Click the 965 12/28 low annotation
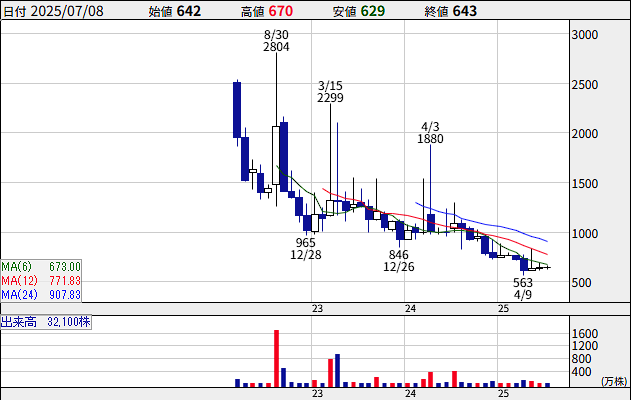631x400 pixels. [x=306, y=248]
